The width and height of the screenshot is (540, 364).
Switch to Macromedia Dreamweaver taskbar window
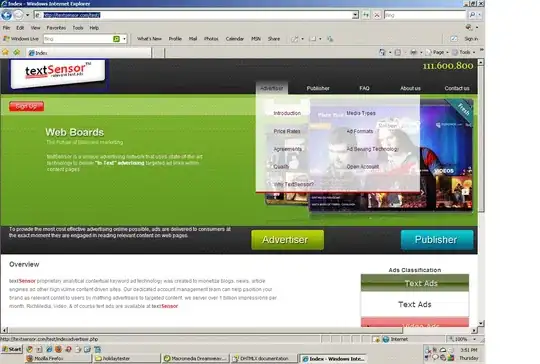click(195, 358)
